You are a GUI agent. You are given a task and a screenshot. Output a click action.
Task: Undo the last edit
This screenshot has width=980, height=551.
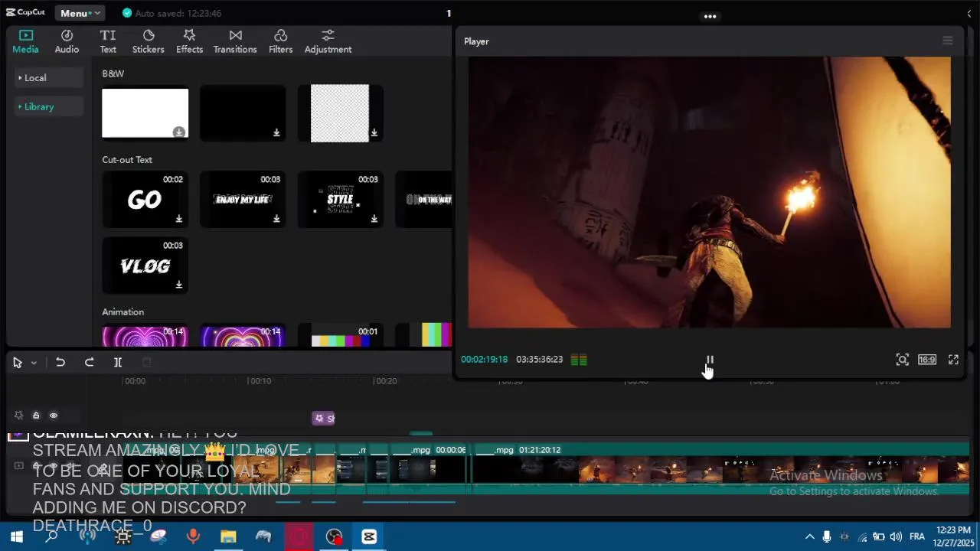click(x=60, y=363)
